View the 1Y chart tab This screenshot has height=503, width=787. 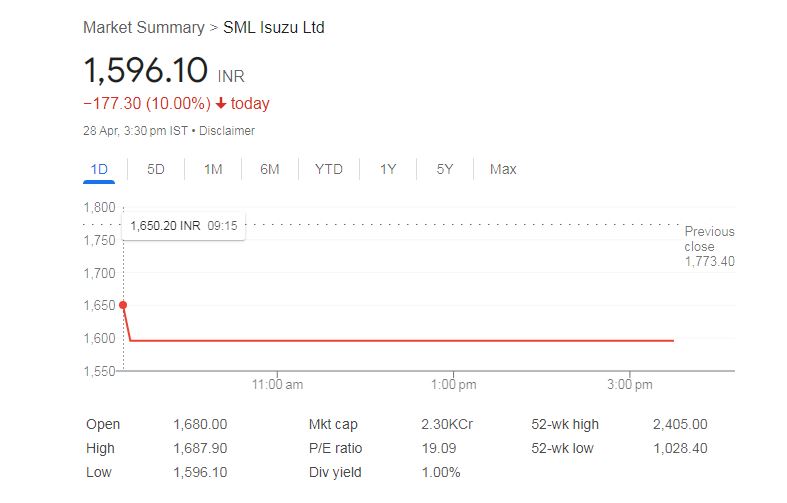coord(388,169)
